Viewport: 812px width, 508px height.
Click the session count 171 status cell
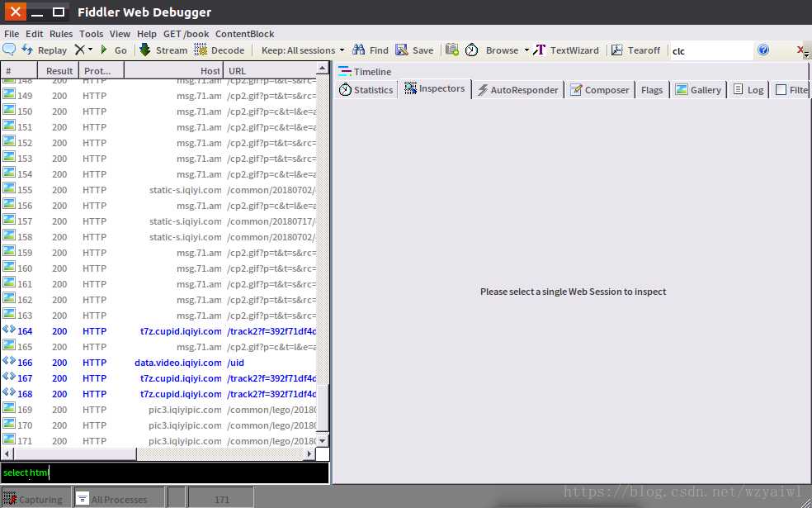point(221,499)
